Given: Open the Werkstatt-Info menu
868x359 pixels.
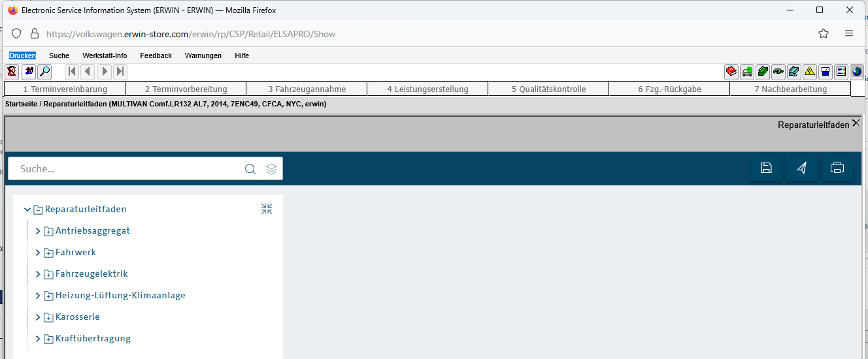Looking at the screenshot, I should tap(105, 55).
